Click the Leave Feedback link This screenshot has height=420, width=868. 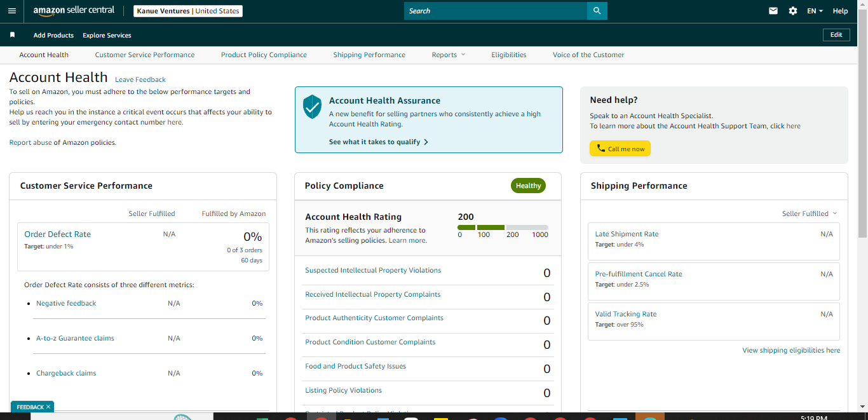tap(140, 79)
